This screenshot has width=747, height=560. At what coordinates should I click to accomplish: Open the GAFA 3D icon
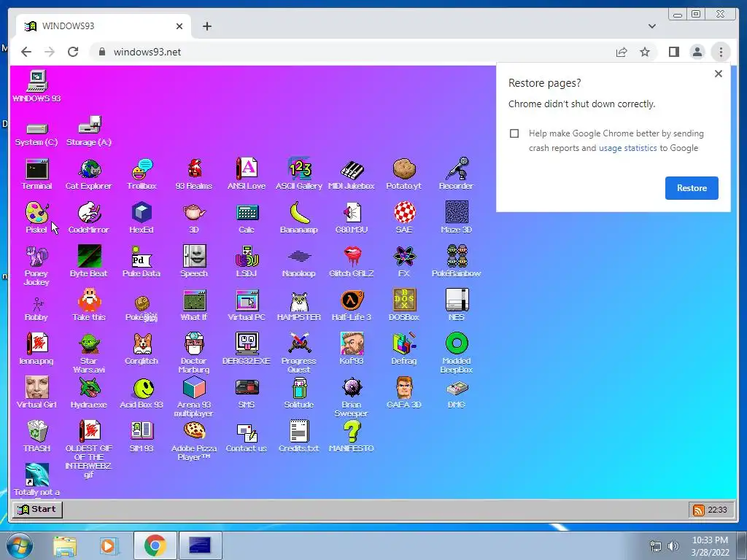pos(404,393)
